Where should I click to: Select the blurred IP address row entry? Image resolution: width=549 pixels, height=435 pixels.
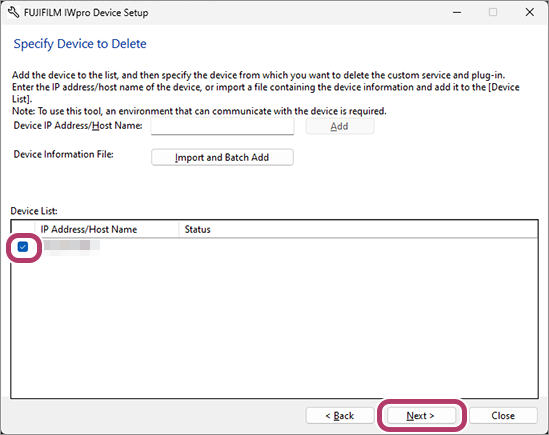(x=70, y=246)
